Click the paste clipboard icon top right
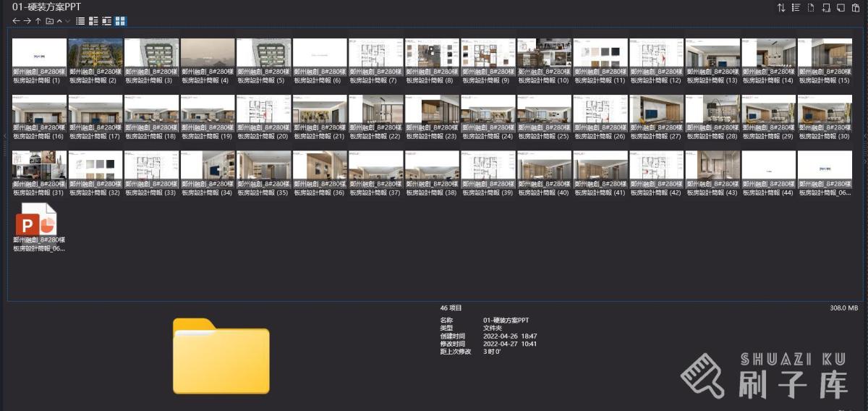Viewport: 868px width, 411px height. 856,7
